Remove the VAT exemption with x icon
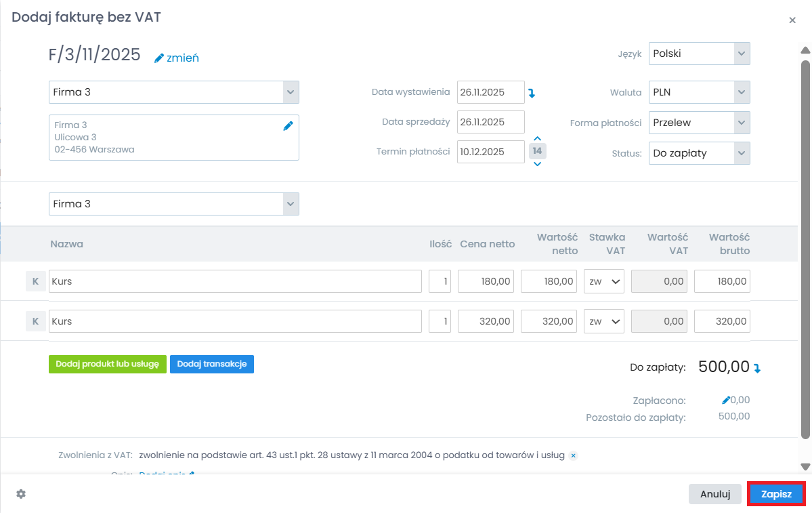This screenshot has width=812, height=513. (x=573, y=455)
